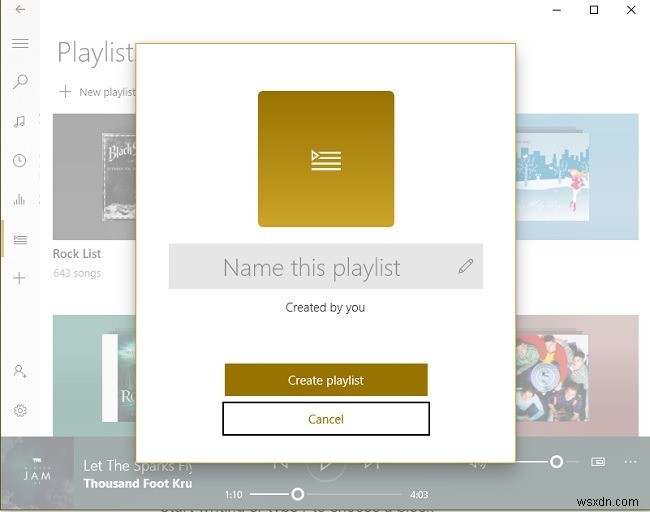This screenshot has width=650, height=512.
Task: Skip to the next track
Action: (x=372, y=466)
